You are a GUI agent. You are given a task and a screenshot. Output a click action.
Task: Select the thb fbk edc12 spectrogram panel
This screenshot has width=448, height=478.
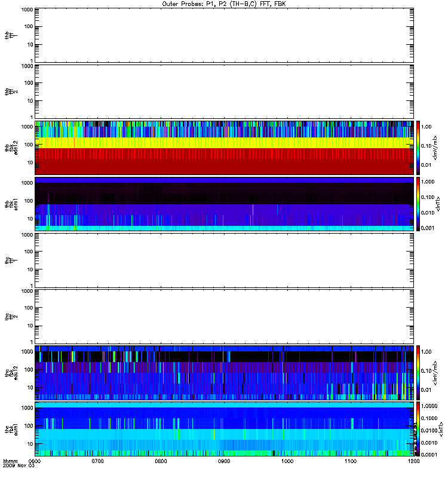(x=224, y=148)
